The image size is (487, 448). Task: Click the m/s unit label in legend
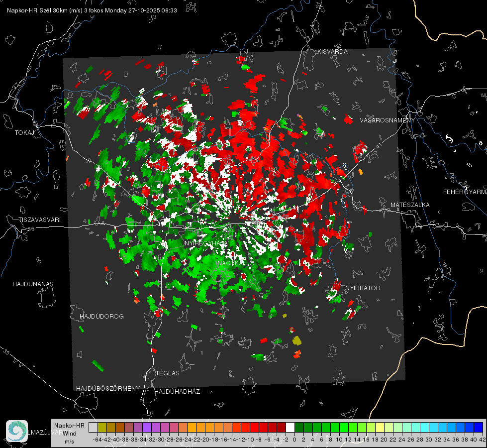[69, 442]
